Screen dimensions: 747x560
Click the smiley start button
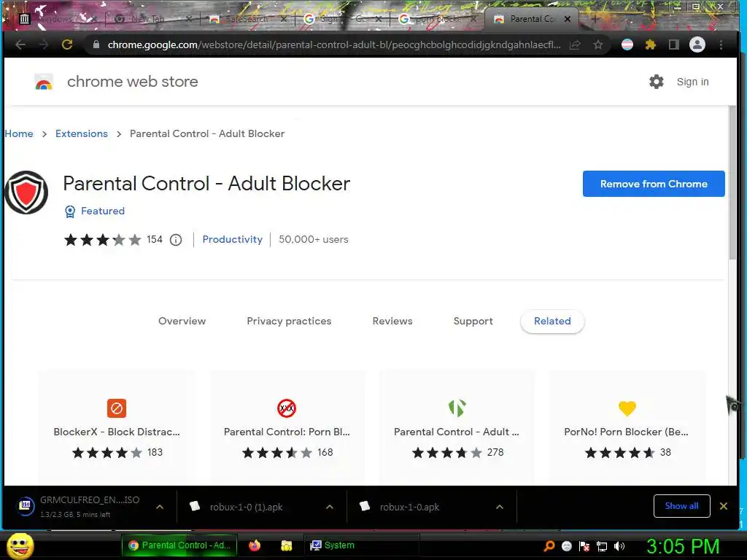[x=20, y=545]
